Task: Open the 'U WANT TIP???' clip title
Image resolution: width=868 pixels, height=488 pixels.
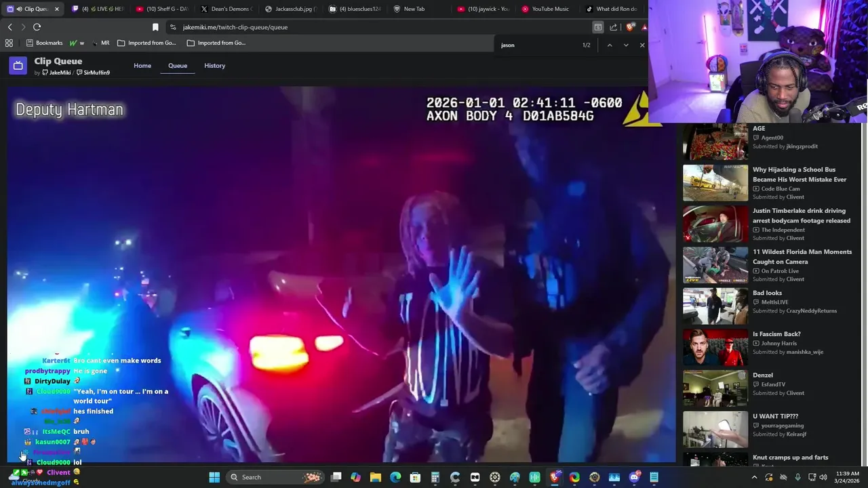Action: [x=775, y=416]
